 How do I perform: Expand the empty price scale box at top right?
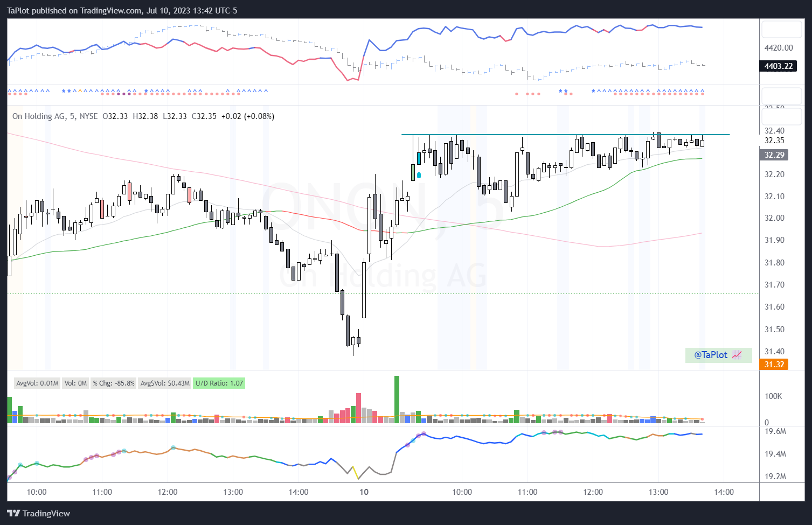781,29
